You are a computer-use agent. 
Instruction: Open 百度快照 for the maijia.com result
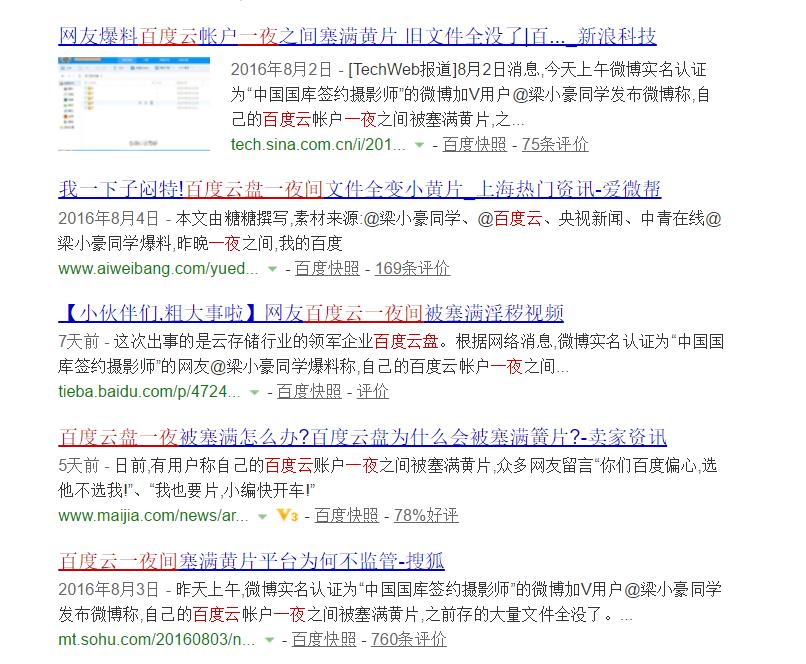346,515
